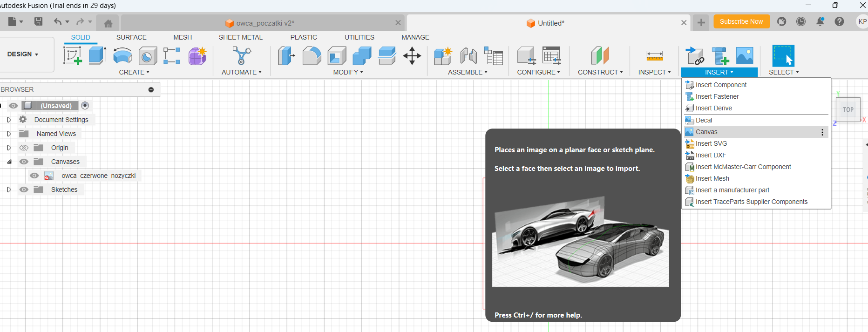
Task: Activate the Unsaved component radio button
Action: 85,106
